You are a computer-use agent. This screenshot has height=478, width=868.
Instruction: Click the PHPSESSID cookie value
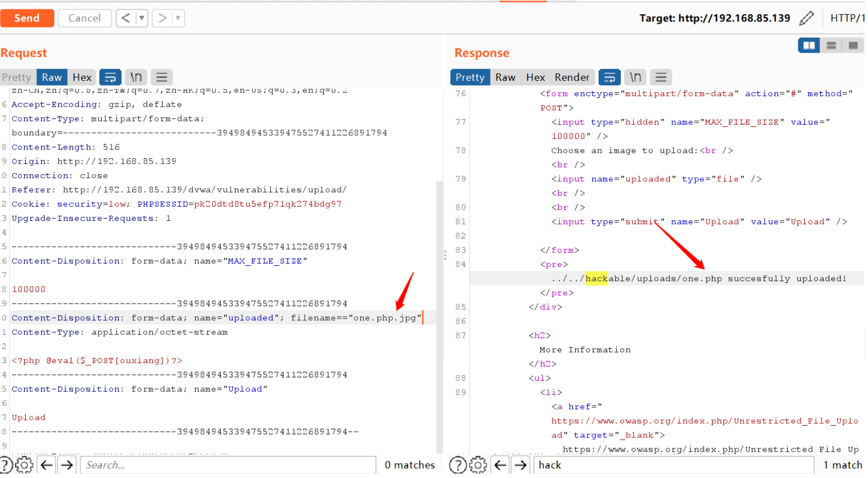coord(268,204)
